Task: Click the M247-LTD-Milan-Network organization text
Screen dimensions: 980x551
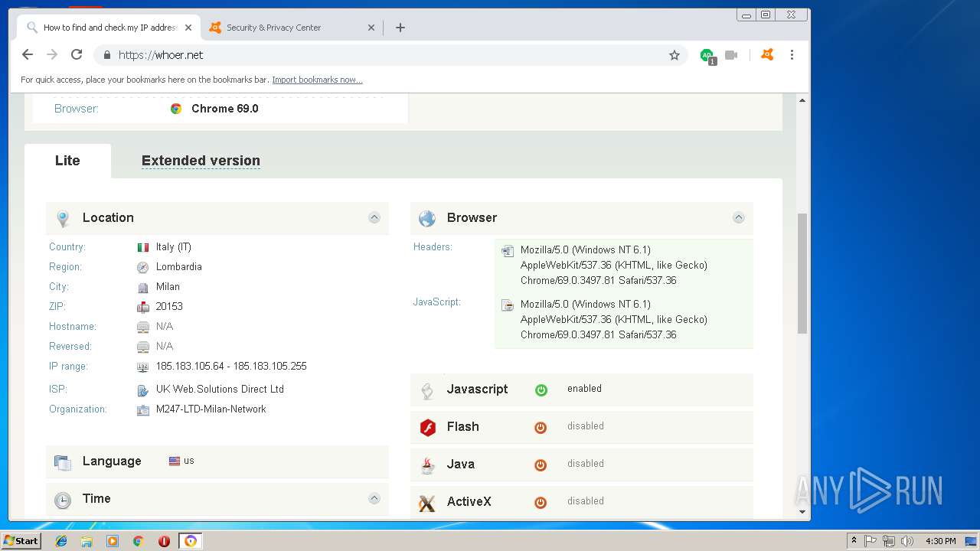Action: click(211, 409)
